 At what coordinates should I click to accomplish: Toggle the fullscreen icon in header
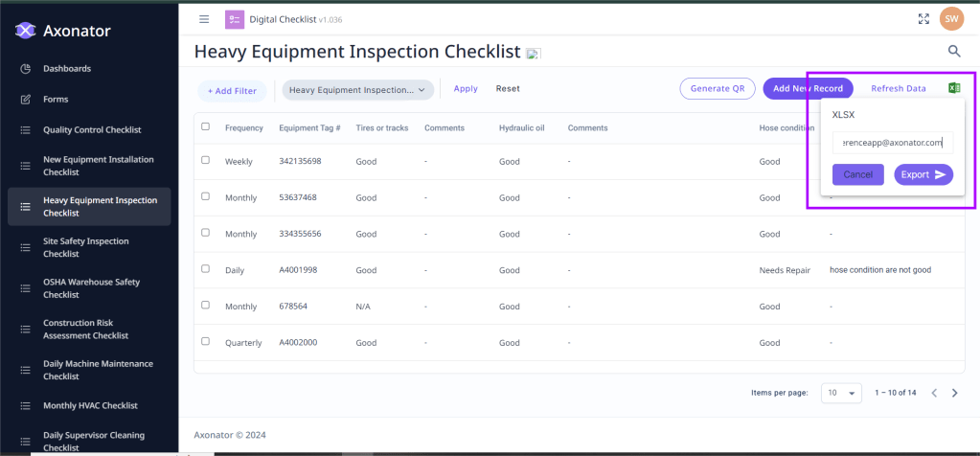click(923, 19)
